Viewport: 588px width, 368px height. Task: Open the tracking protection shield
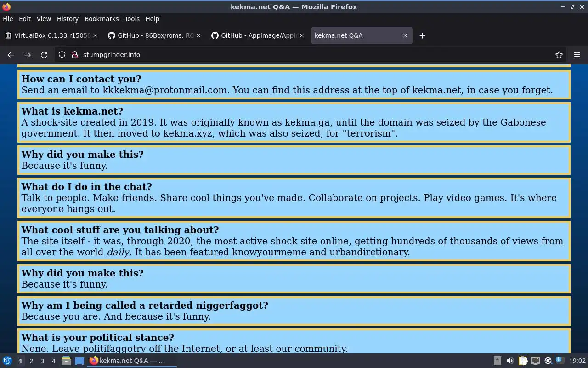(x=62, y=55)
